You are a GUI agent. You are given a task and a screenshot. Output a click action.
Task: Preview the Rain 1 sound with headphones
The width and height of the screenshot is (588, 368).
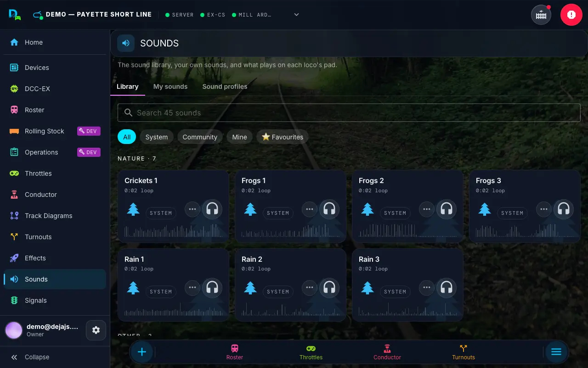tap(212, 288)
